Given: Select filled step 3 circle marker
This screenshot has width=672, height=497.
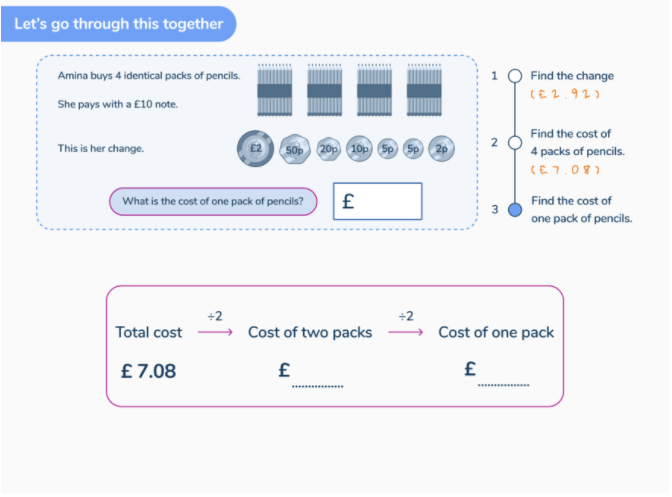Looking at the screenshot, I should pos(515,210).
